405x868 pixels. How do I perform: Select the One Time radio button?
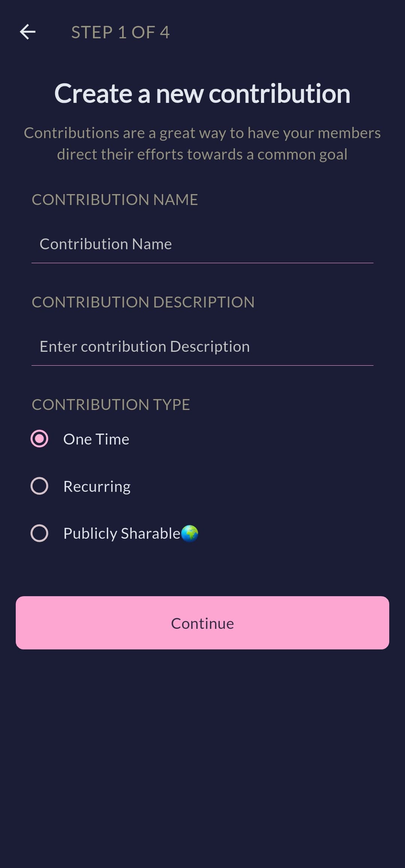(x=39, y=439)
